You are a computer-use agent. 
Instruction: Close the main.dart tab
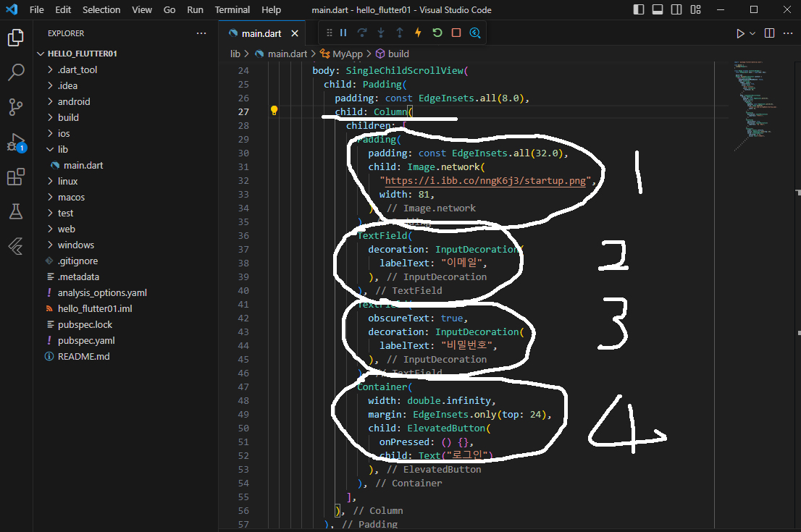pos(295,33)
